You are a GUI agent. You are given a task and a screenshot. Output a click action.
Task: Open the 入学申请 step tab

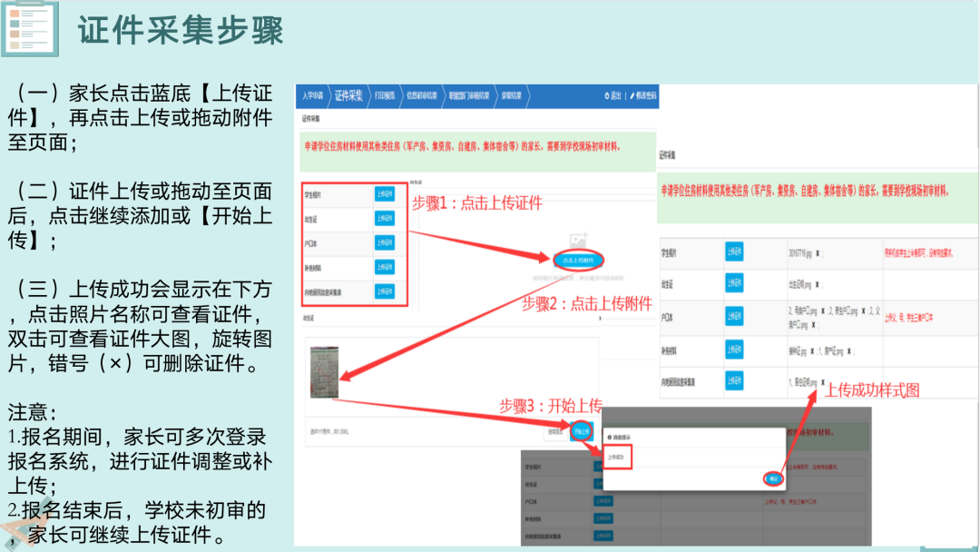(x=312, y=95)
